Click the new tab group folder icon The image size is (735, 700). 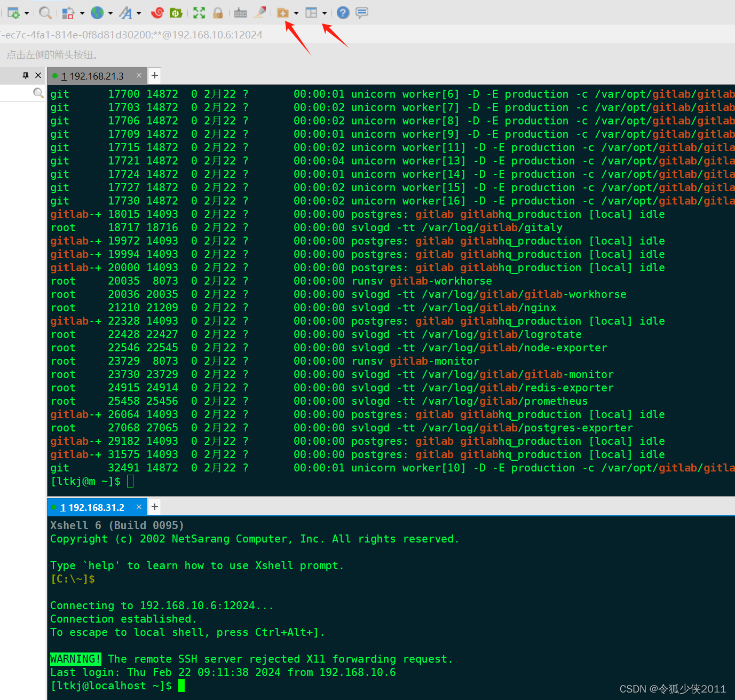pyautogui.click(x=283, y=13)
